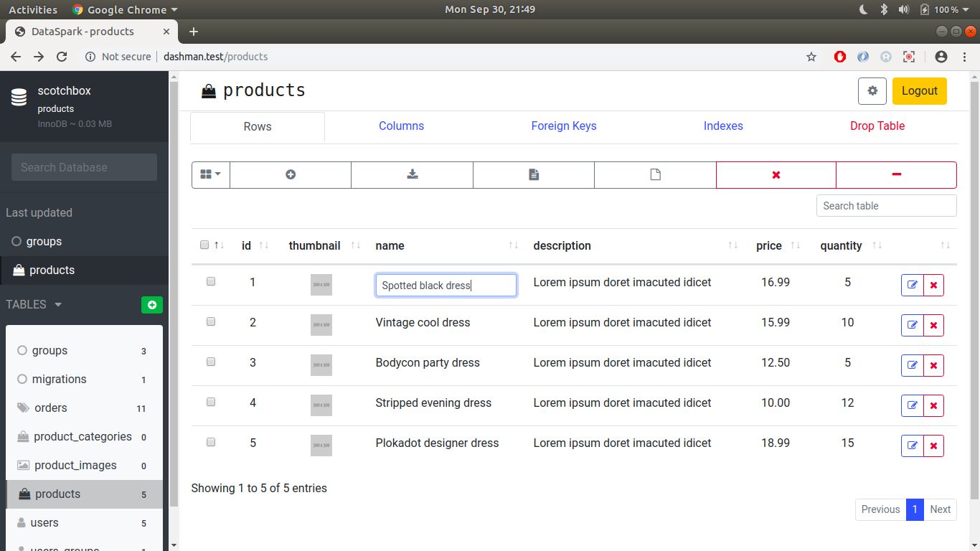Click the add row plus icon
The image size is (980, 551).
(x=291, y=174)
